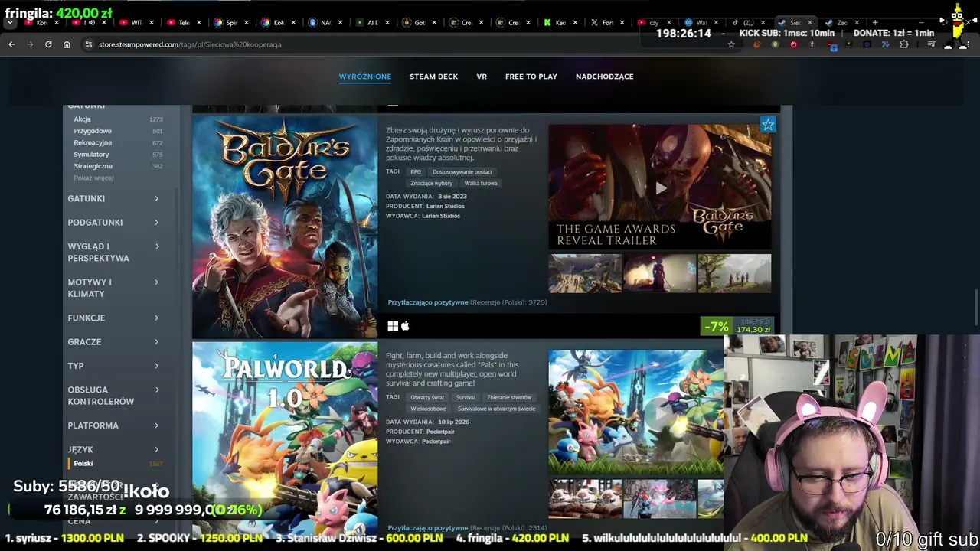Image resolution: width=980 pixels, height=551 pixels.
Task: Open the Nadchodzące section
Action: (x=605, y=77)
